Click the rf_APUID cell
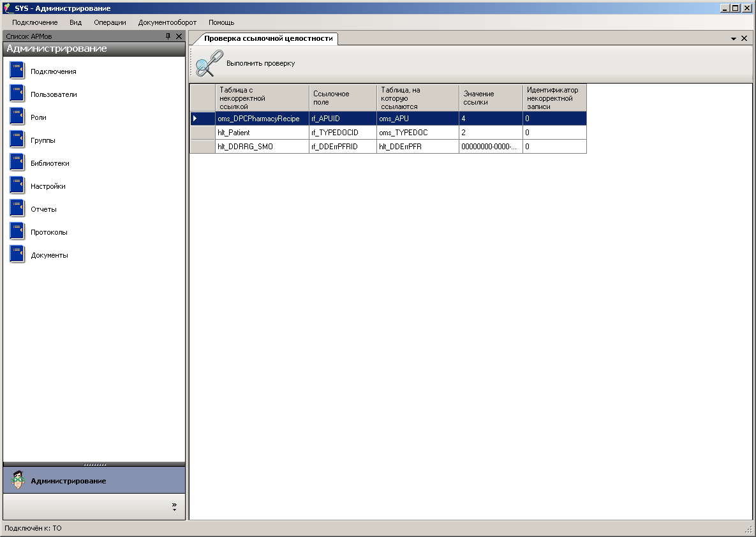 coord(343,119)
